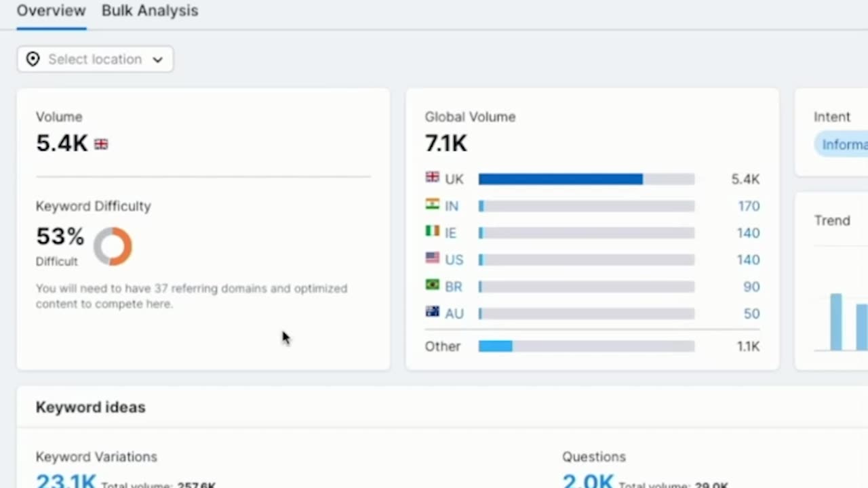Open the Keyword Variations count 23.1K
This screenshot has width=868, height=488.
point(66,481)
